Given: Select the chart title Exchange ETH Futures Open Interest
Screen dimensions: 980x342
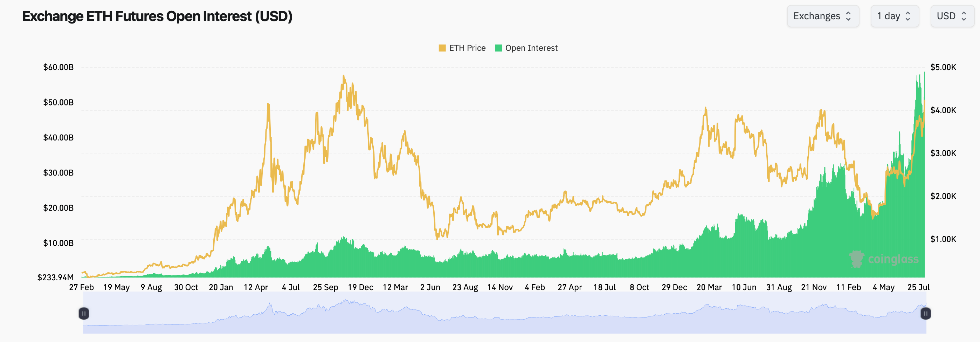Looking at the screenshot, I should click(x=157, y=16).
